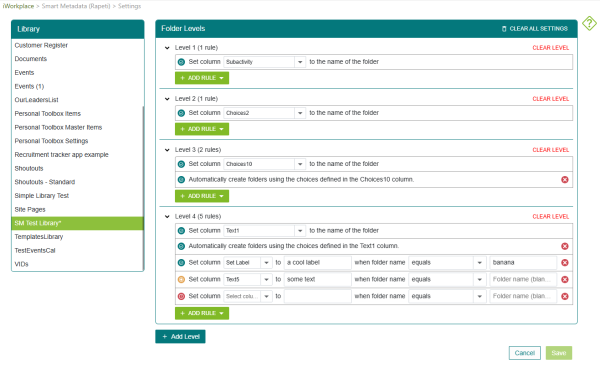Delete the banana folder name rule
Image resolution: width=600 pixels, height=373 pixels.
(x=565, y=263)
